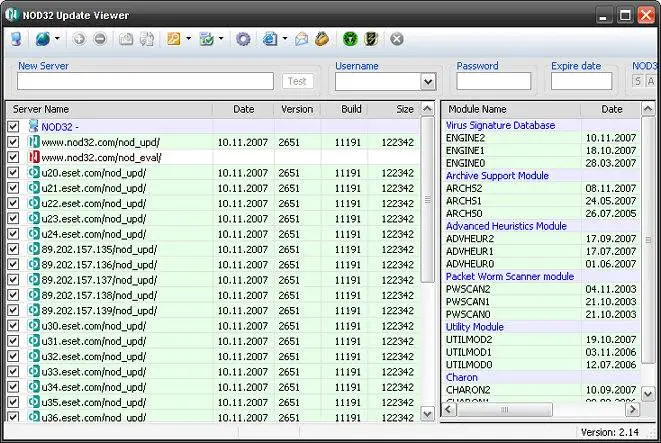Open the dropdown next to the checkmark list icon
This screenshot has width=661, height=443.
[x=221, y=38]
